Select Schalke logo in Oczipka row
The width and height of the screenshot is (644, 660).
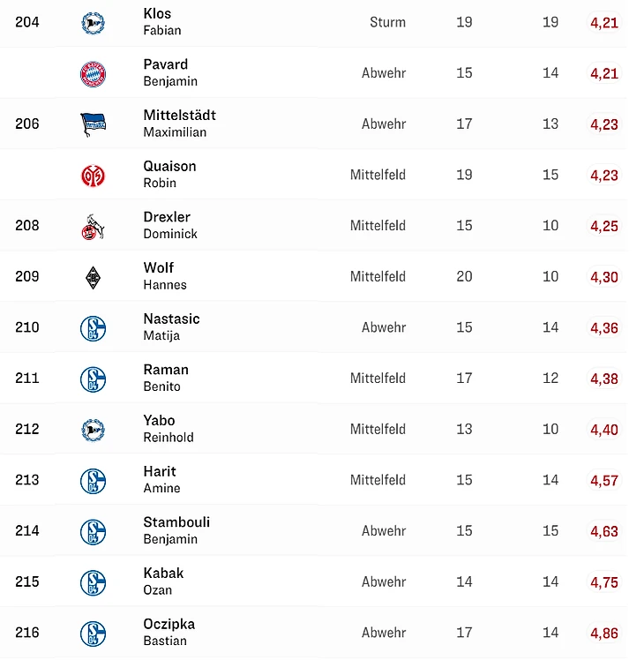tap(93, 634)
